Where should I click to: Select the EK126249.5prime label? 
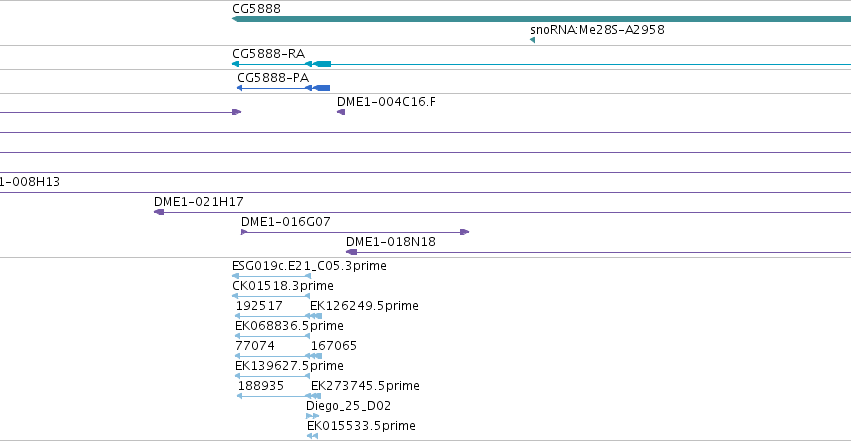coord(364,306)
